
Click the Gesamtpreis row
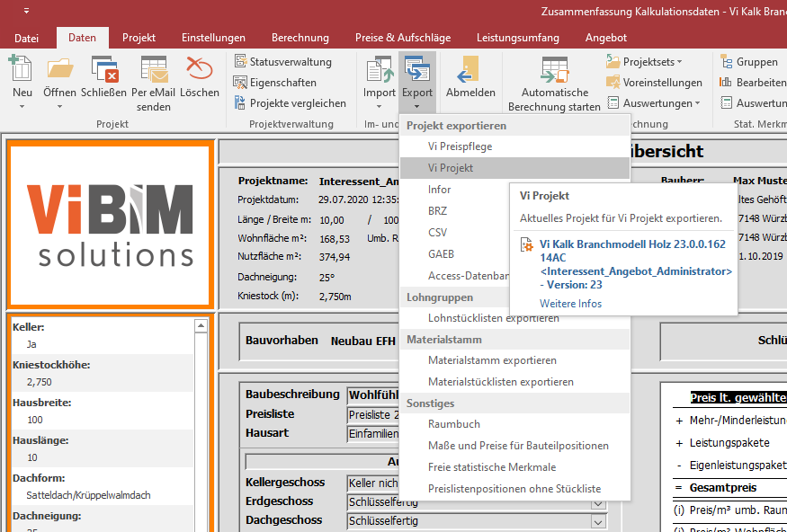click(x=729, y=488)
